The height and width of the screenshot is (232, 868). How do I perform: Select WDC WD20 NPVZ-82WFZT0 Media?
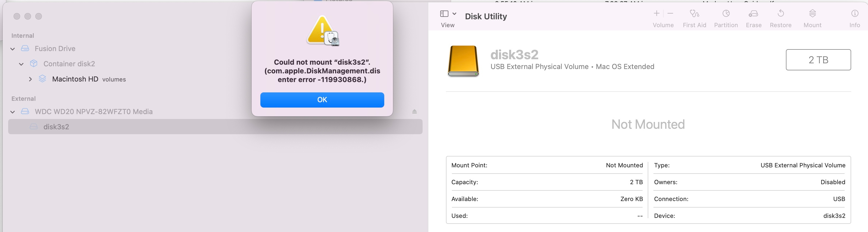pos(94,111)
